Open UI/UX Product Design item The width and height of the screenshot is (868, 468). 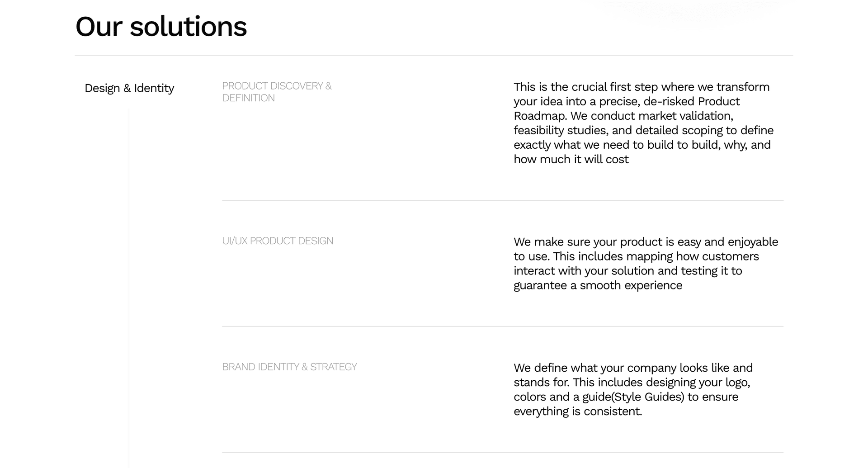tap(278, 241)
